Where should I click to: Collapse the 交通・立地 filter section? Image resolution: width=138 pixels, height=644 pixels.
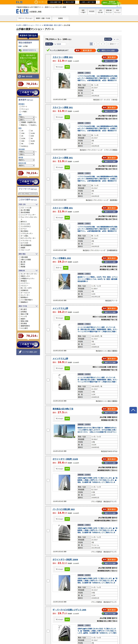click(x=28, y=204)
